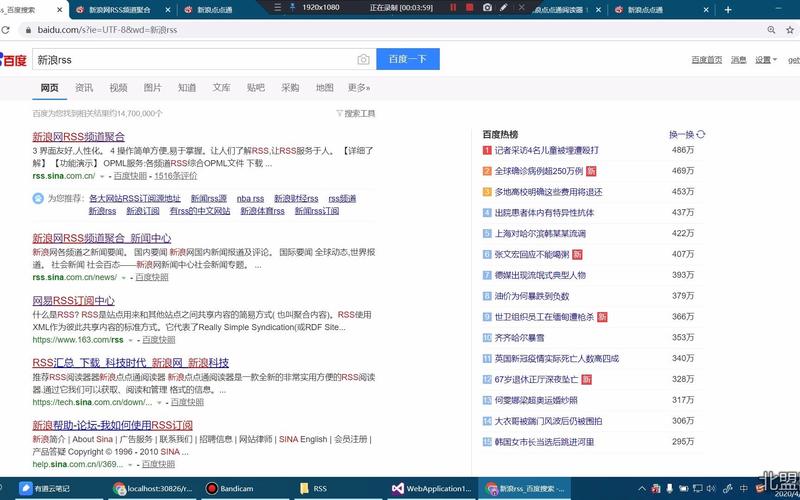
Task: Open a new Chrome tab
Action: pyautogui.click(x=728, y=10)
